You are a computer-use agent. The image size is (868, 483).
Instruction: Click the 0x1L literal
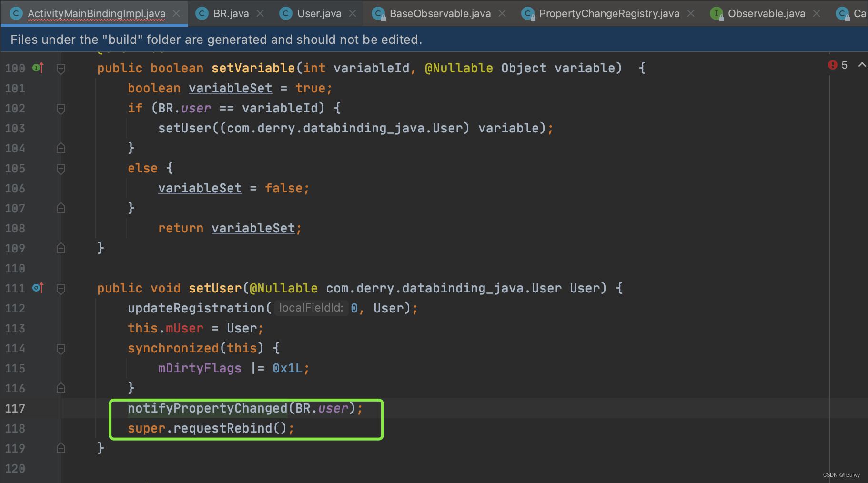coord(288,368)
